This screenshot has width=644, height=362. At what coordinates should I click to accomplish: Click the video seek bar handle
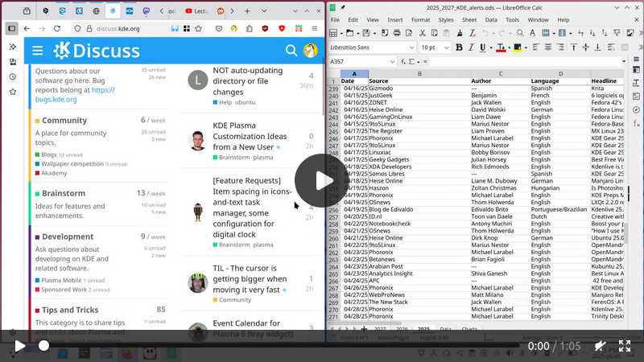click(43, 346)
